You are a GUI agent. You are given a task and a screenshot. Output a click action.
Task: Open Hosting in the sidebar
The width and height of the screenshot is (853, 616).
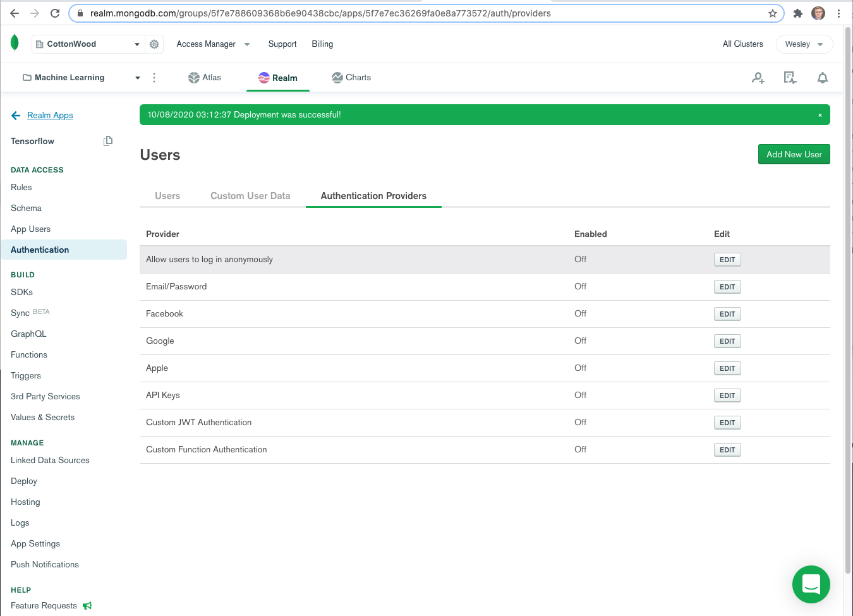point(25,502)
